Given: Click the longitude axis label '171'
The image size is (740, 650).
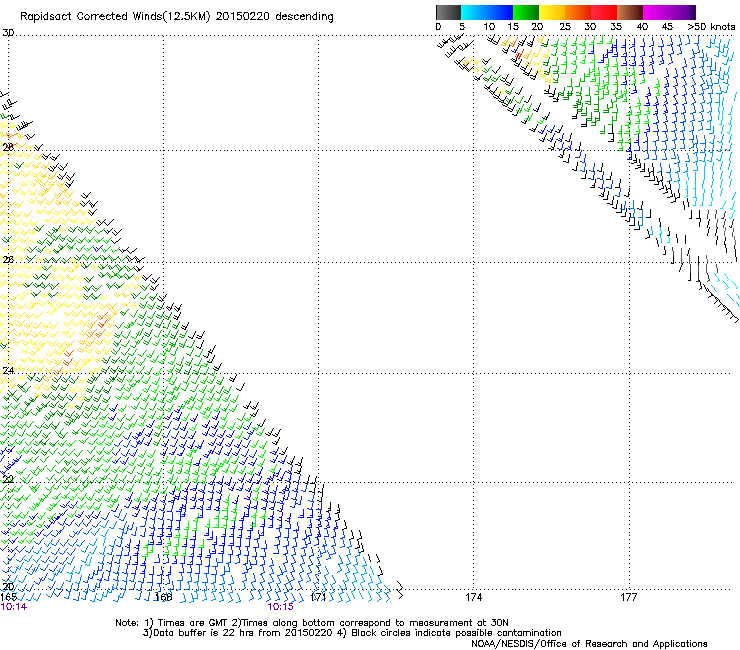Looking at the screenshot, I should point(318,597).
